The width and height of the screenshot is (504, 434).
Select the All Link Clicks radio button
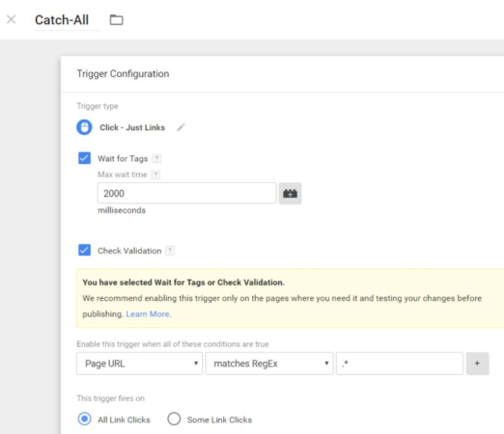point(85,420)
